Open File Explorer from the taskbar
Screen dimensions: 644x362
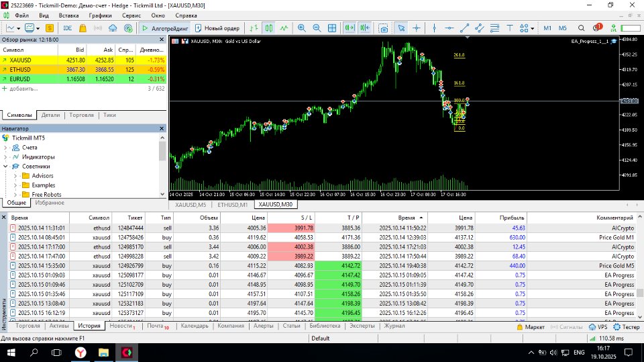(103, 353)
